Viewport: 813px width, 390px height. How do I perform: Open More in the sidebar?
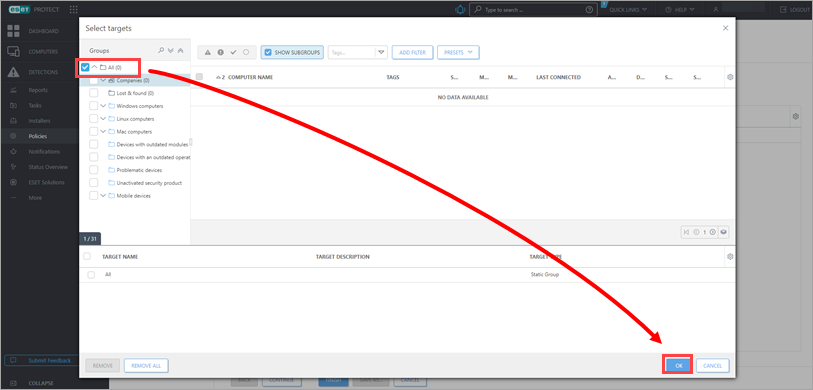coord(34,198)
